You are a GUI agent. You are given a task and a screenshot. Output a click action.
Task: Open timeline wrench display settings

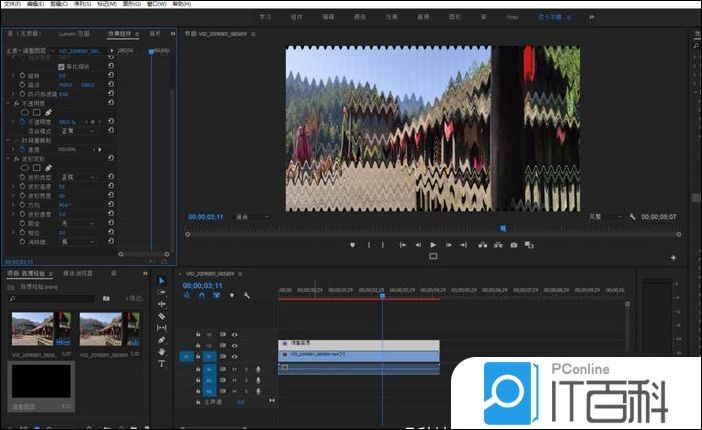pos(246,295)
